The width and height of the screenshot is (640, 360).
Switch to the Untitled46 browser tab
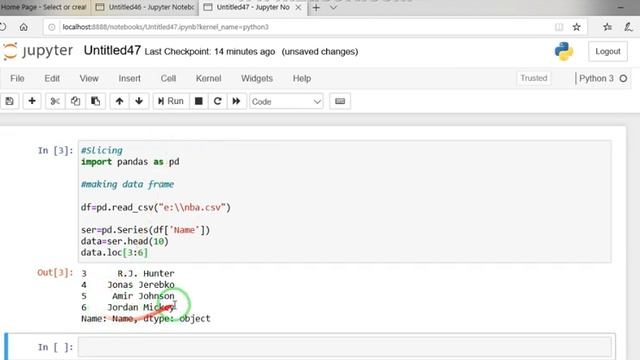point(145,7)
